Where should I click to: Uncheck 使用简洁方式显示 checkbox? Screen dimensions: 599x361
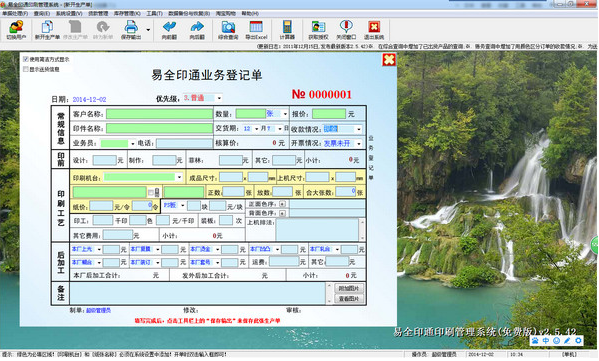click(26, 59)
